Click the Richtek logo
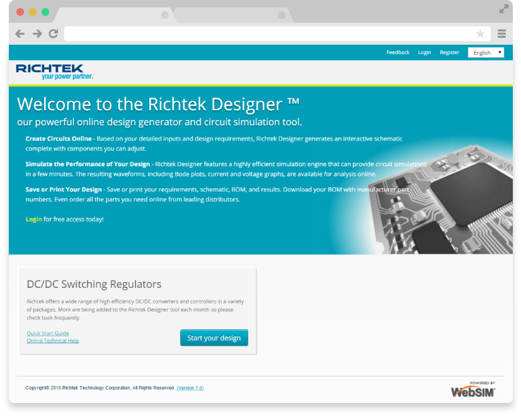The height and width of the screenshot is (420, 521). click(x=54, y=72)
